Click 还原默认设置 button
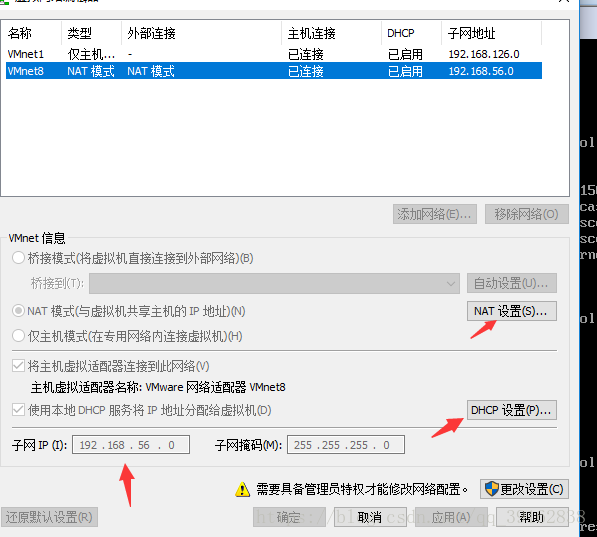597x537 pixels. [49, 517]
